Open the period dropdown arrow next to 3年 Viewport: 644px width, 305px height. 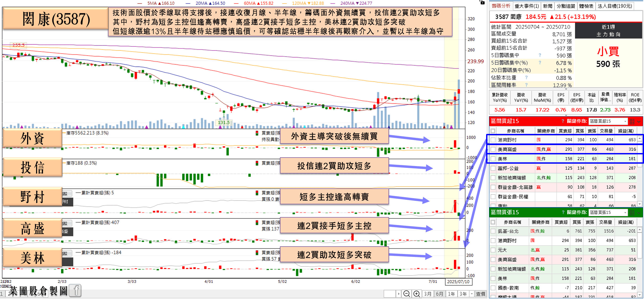[x=472, y=294]
